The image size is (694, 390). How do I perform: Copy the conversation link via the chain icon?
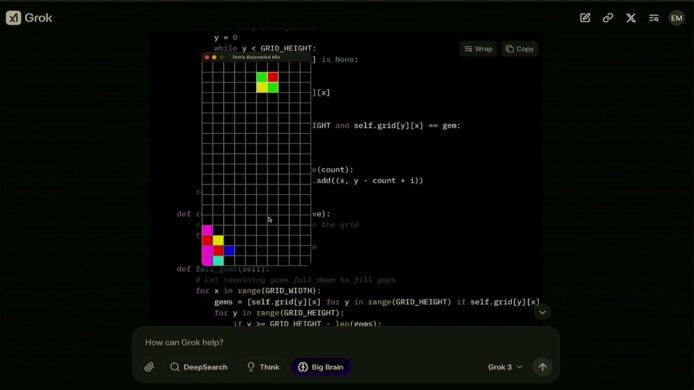click(x=608, y=18)
